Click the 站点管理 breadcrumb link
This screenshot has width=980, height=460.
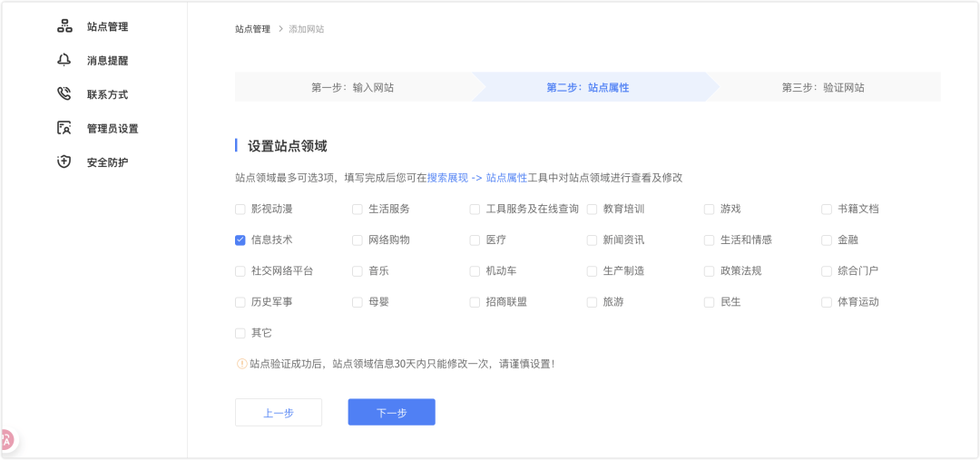[252, 29]
